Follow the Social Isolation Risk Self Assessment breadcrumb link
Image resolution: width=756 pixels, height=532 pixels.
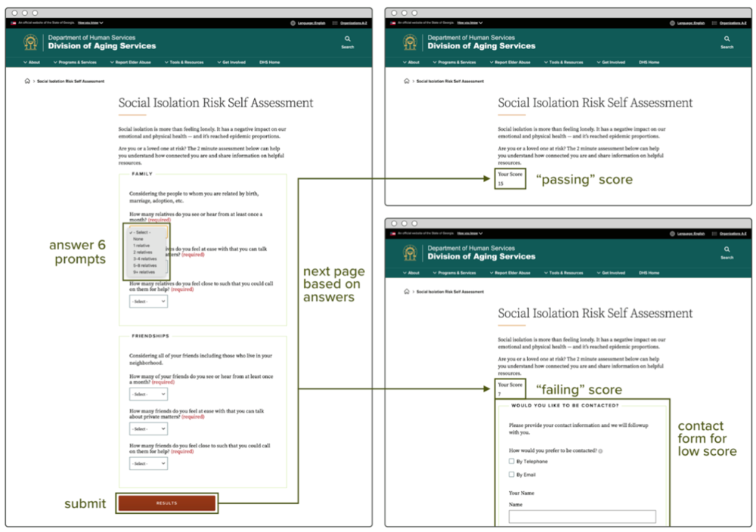point(71,81)
